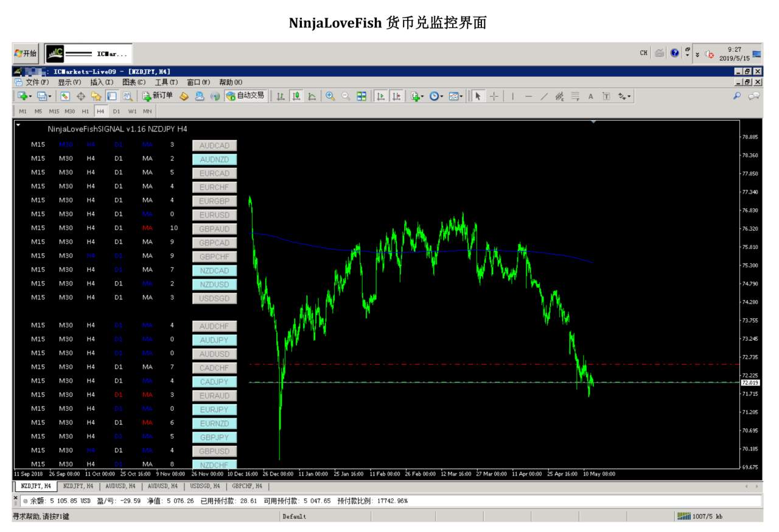779x532 pixels.
Task: Open 图表(C) menu
Action: (134, 82)
